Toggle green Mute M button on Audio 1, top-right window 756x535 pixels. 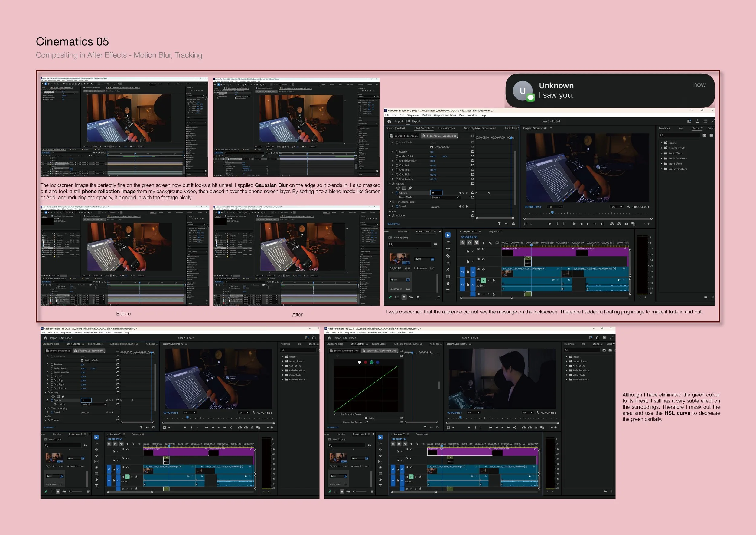pyautogui.click(x=483, y=280)
